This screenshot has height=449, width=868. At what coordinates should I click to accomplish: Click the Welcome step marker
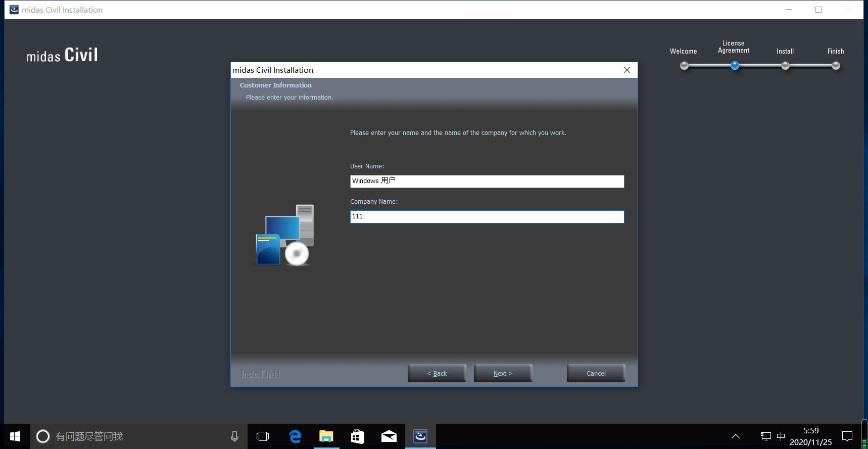[684, 65]
